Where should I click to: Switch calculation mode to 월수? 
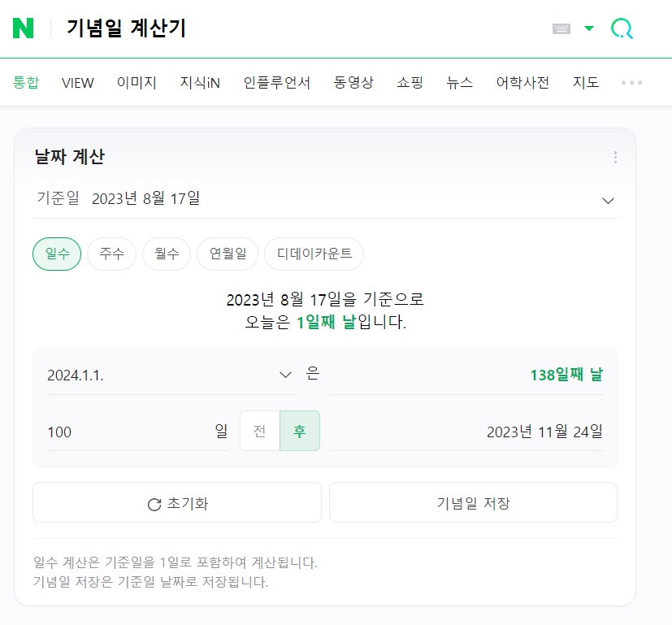(166, 253)
